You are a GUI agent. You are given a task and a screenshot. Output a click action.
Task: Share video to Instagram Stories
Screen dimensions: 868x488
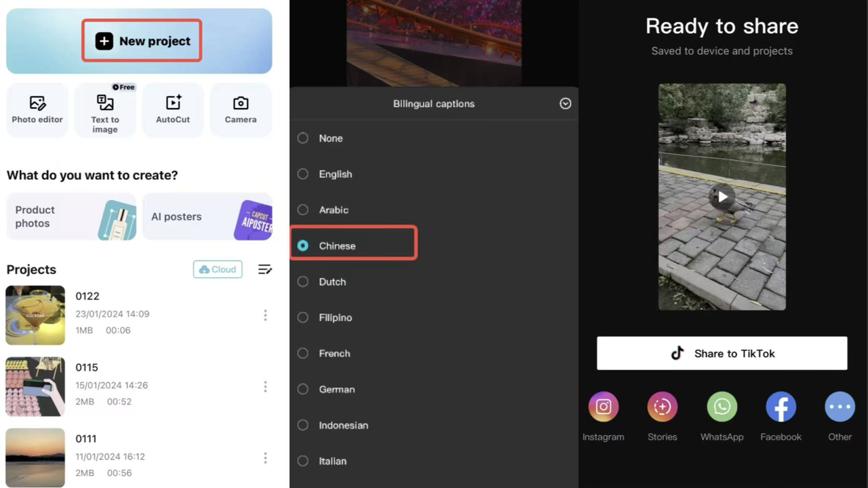pyautogui.click(x=663, y=407)
